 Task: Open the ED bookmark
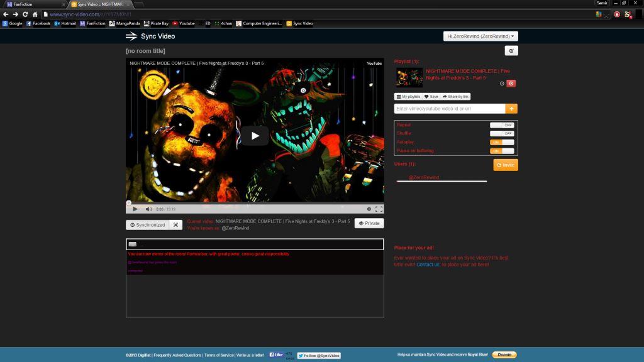(x=204, y=23)
